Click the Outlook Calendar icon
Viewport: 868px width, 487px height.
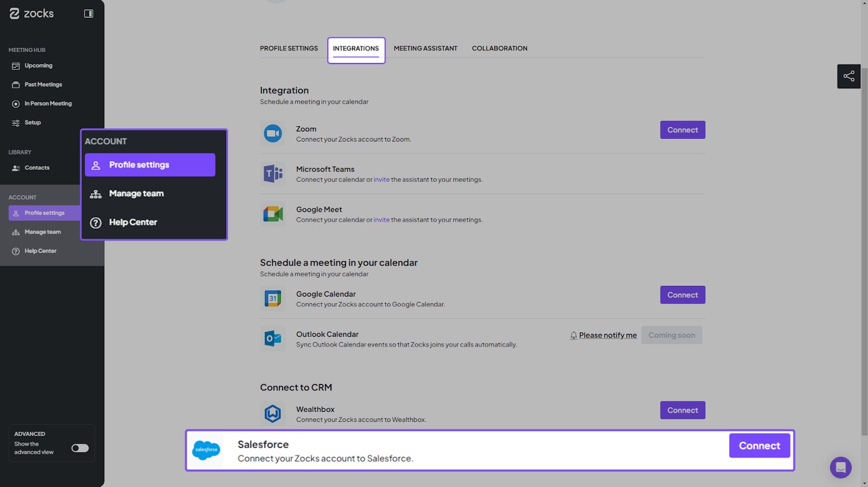pos(272,338)
